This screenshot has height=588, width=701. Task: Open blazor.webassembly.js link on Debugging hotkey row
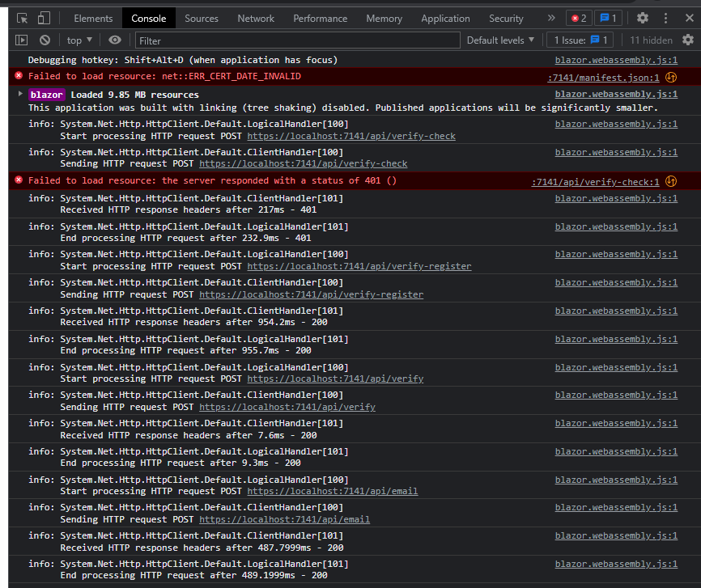pyautogui.click(x=616, y=60)
